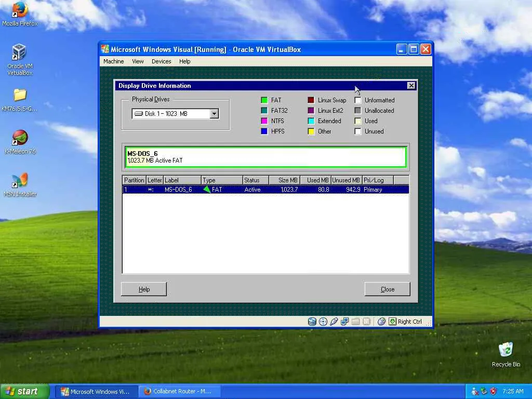Click the Unused MB column header
This screenshot has width=532, height=399.
(347, 180)
